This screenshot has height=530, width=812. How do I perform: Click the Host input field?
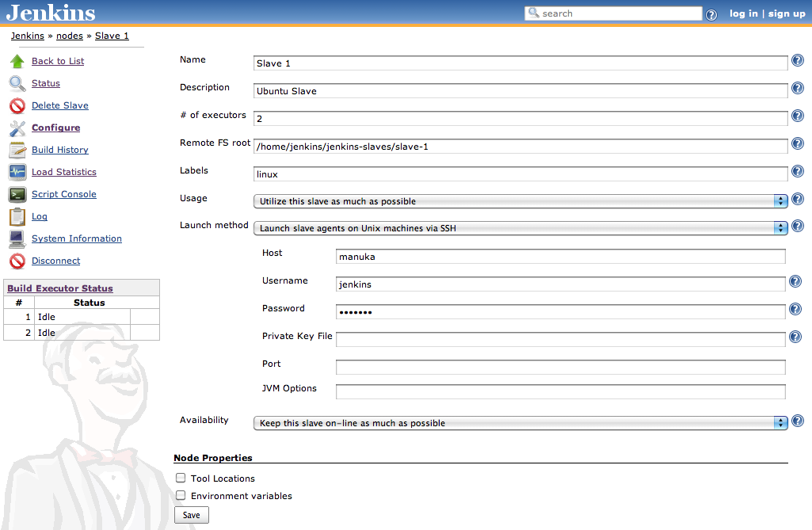point(561,257)
